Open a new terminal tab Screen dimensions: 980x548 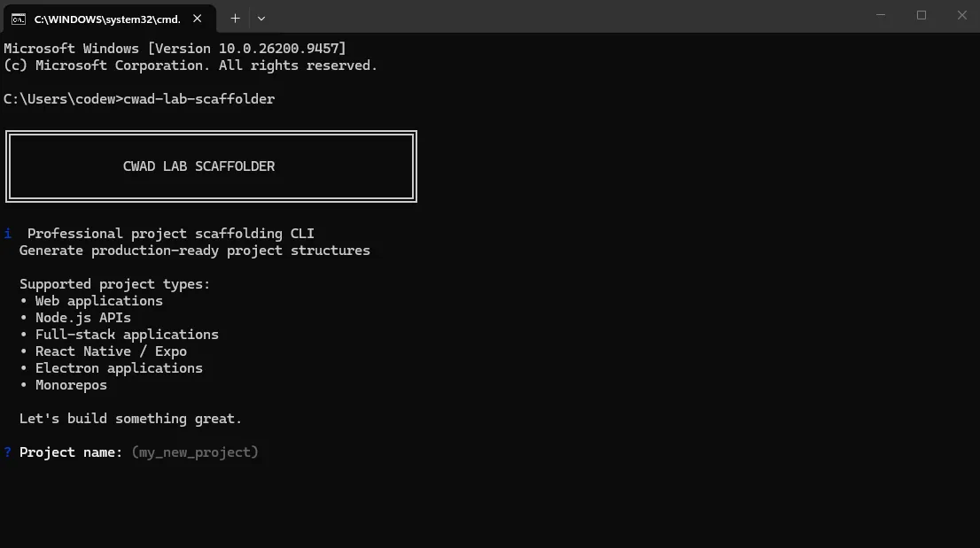pos(235,19)
